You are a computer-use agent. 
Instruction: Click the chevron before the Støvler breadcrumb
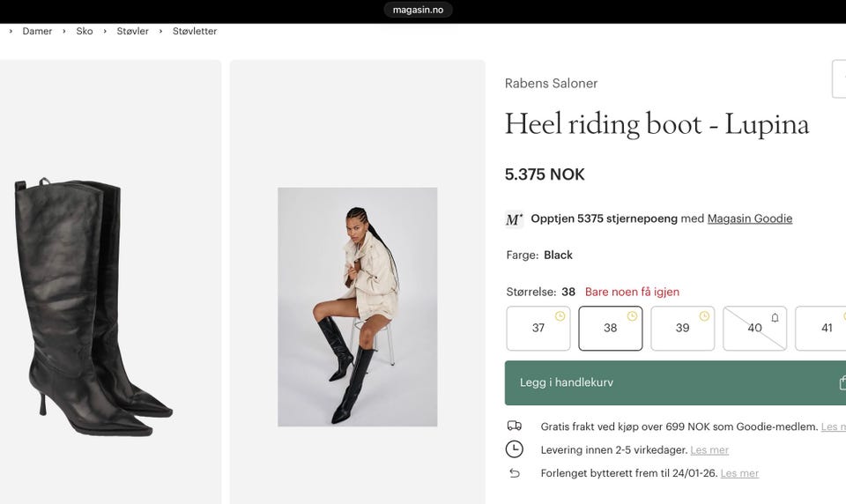click(x=105, y=32)
